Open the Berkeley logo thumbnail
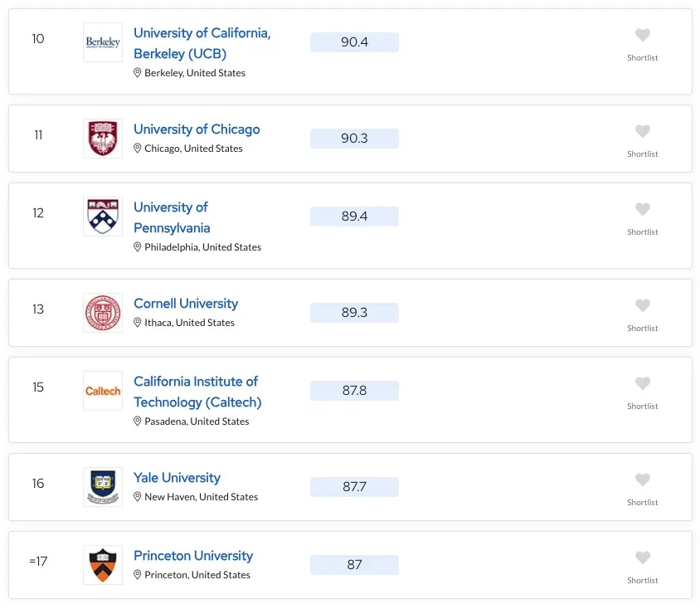Image resolution: width=700 pixels, height=609 pixels. point(103,42)
